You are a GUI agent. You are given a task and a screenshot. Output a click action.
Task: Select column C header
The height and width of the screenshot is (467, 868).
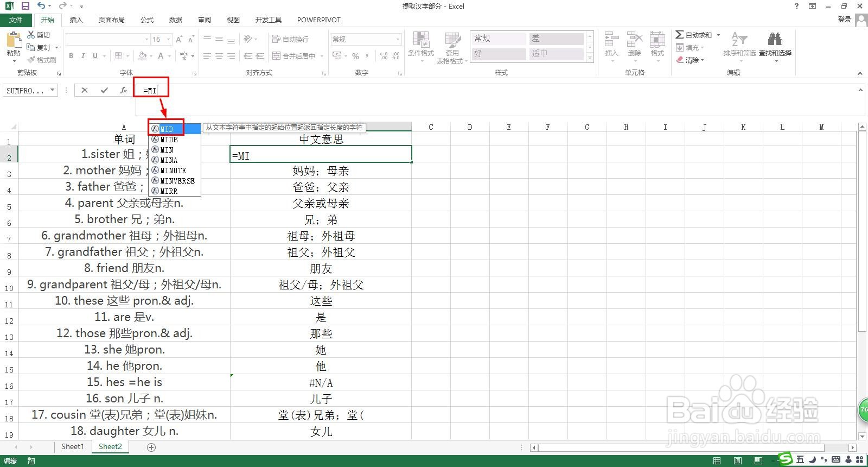click(x=431, y=127)
